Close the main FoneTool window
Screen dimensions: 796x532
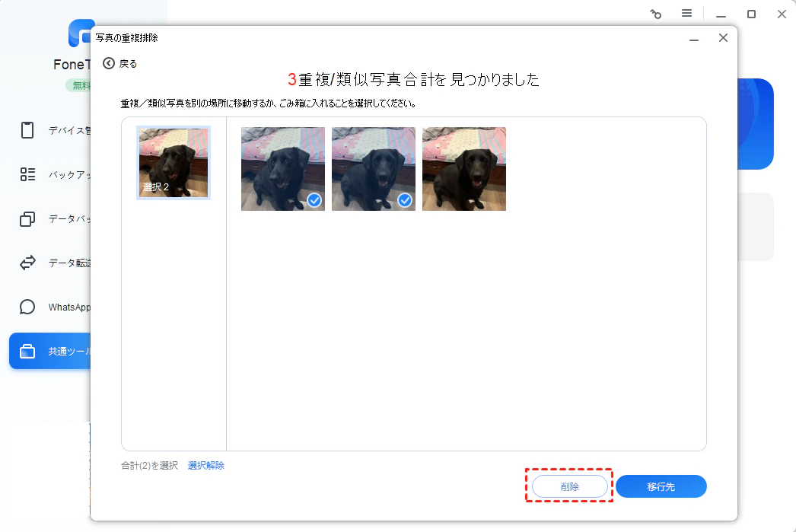tap(782, 14)
